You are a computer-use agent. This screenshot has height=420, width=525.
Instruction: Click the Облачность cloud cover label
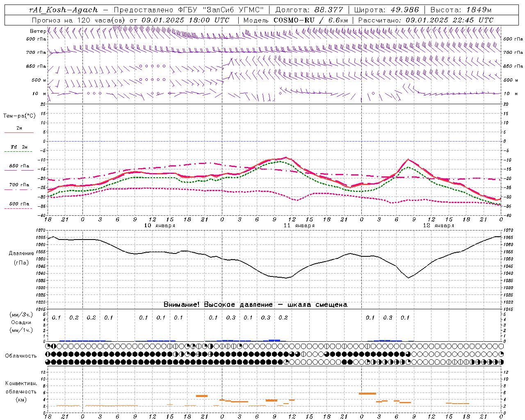click(21, 356)
